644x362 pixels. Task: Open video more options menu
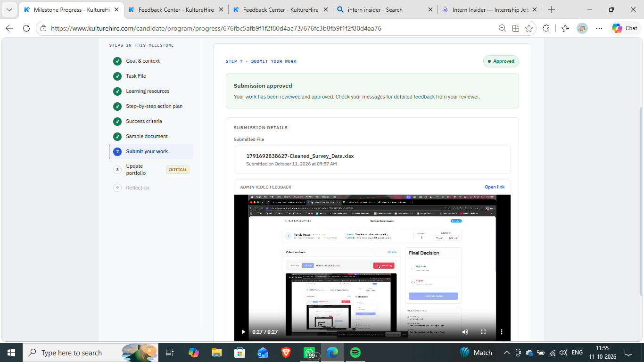tap(502, 332)
